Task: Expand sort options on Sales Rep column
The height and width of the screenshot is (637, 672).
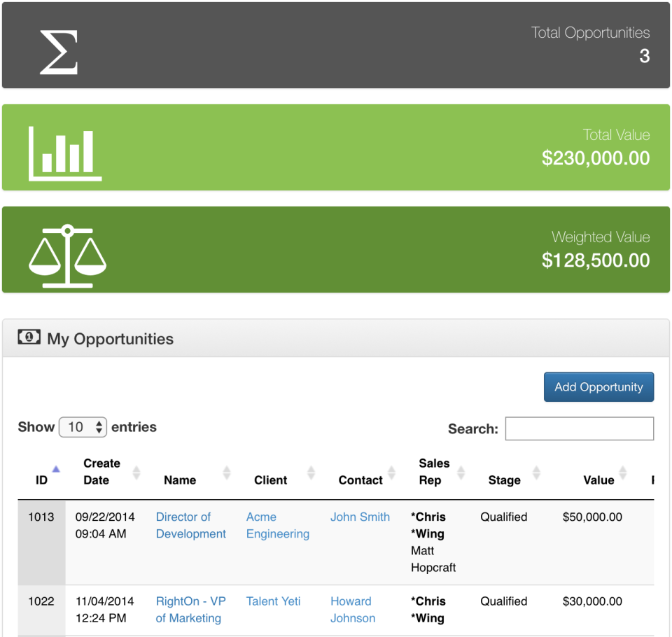Action: [x=461, y=472]
